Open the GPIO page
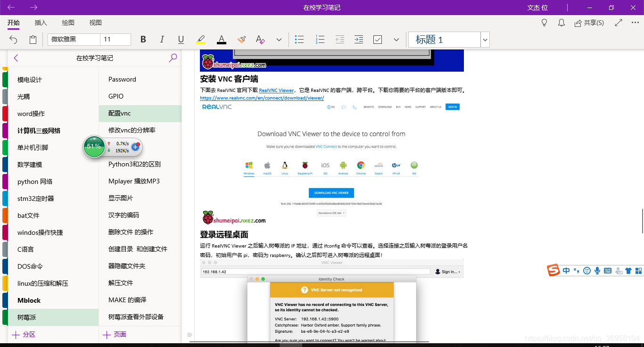This screenshot has width=644, height=347. 140,96
